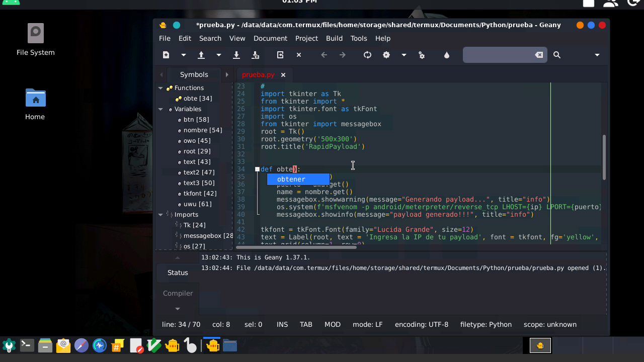Select obte [34] in the symbols tree
The height and width of the screenshot is (362, 644).
(198, 99)
